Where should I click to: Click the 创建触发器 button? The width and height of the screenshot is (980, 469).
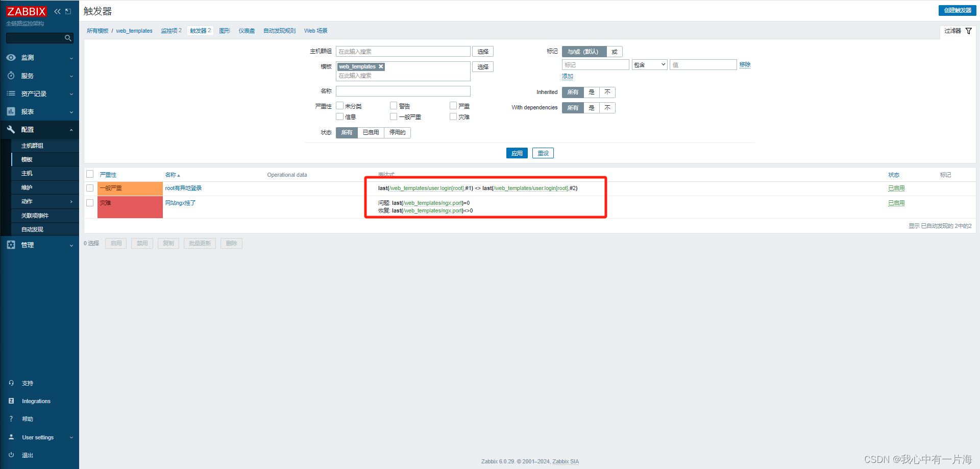click(957, 10)
